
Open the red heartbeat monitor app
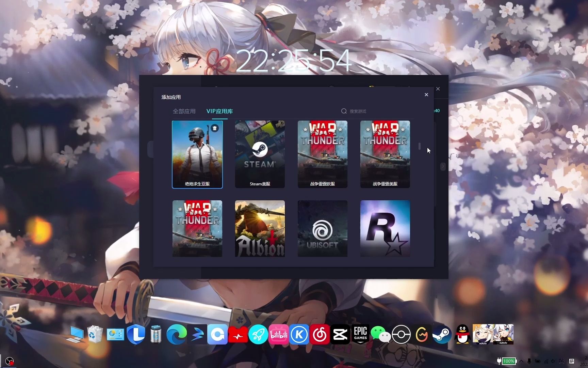(x=238, y=335)
